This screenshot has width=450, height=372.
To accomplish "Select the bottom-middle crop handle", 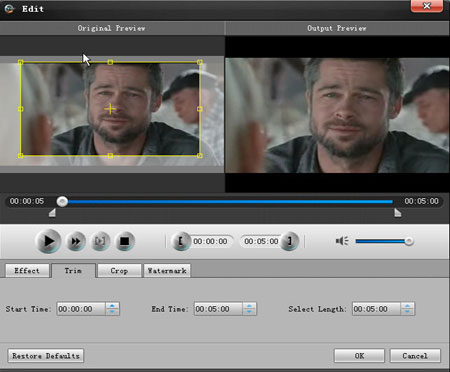I will click(x=110, y=156).
